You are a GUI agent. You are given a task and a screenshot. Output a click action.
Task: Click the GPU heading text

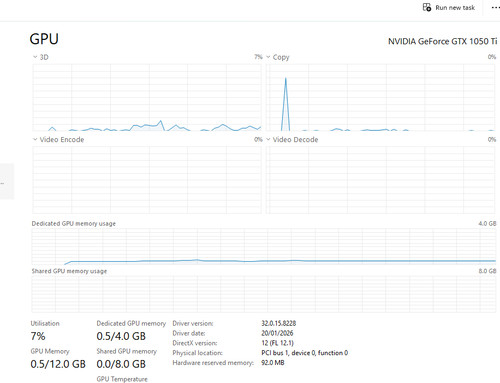[x=44, y=39]
